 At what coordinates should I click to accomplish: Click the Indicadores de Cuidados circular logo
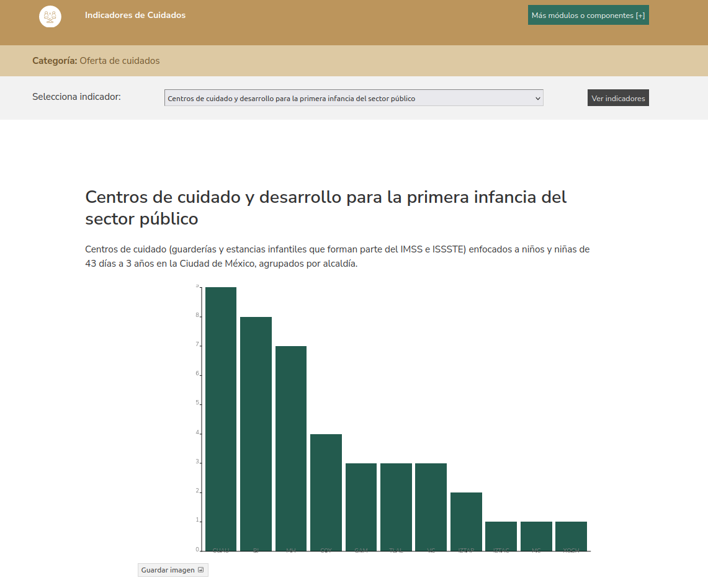tap(50, 16)
